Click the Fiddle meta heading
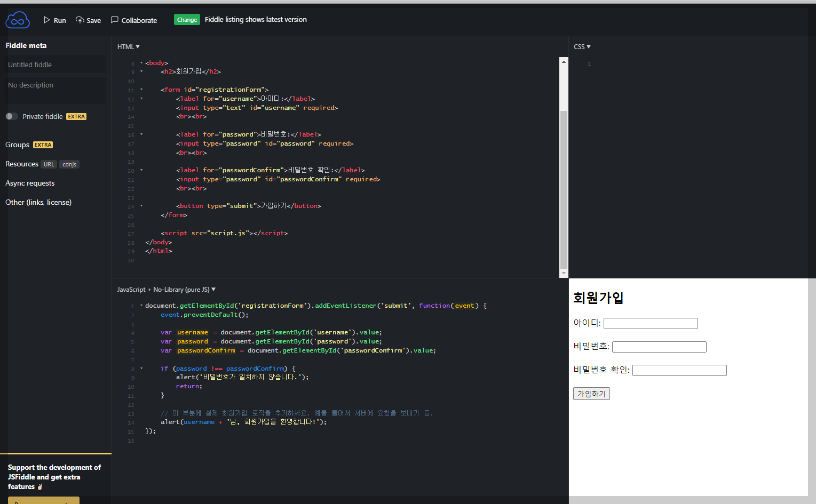The width and height of the screenshot is (816, 504). coord(26,45)
